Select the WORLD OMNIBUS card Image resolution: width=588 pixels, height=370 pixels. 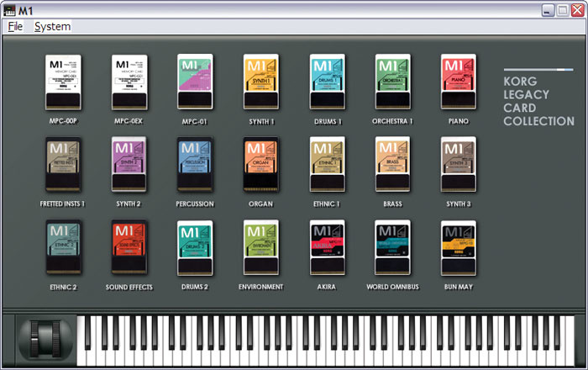(392, 248)
